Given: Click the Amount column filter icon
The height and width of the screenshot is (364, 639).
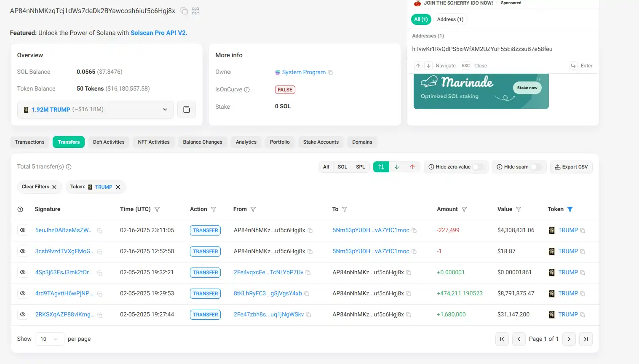Looking at the screenshot, I should tap(464, 209).
